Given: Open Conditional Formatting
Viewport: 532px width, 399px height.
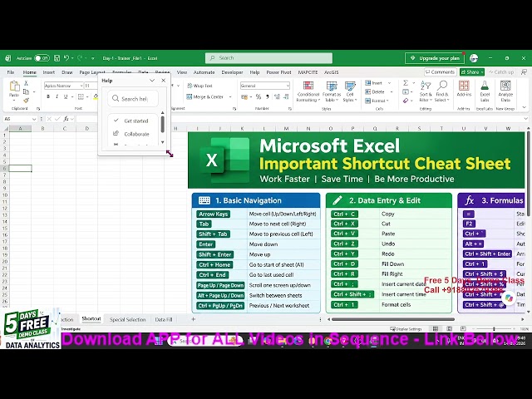Looking at the screenshot, I should (308, 91).
